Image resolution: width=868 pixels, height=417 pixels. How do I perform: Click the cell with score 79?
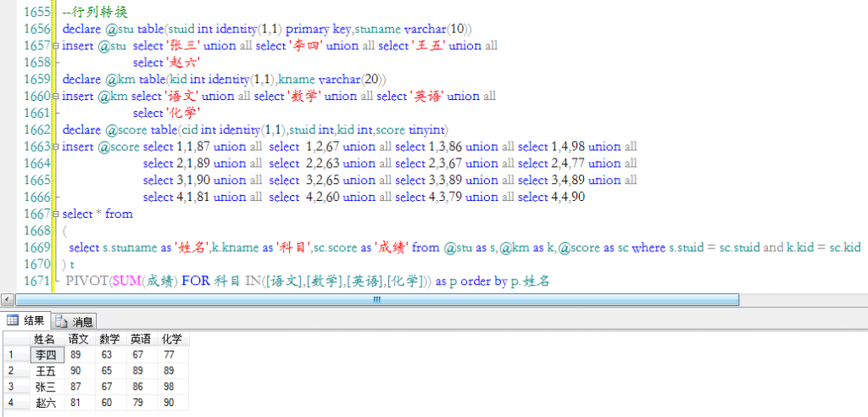point(142,403)
